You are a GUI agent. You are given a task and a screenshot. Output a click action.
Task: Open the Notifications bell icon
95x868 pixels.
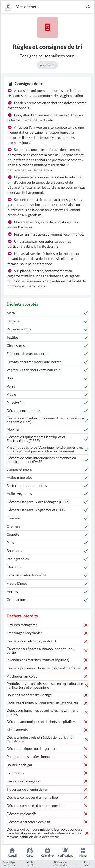click(65, 850)
